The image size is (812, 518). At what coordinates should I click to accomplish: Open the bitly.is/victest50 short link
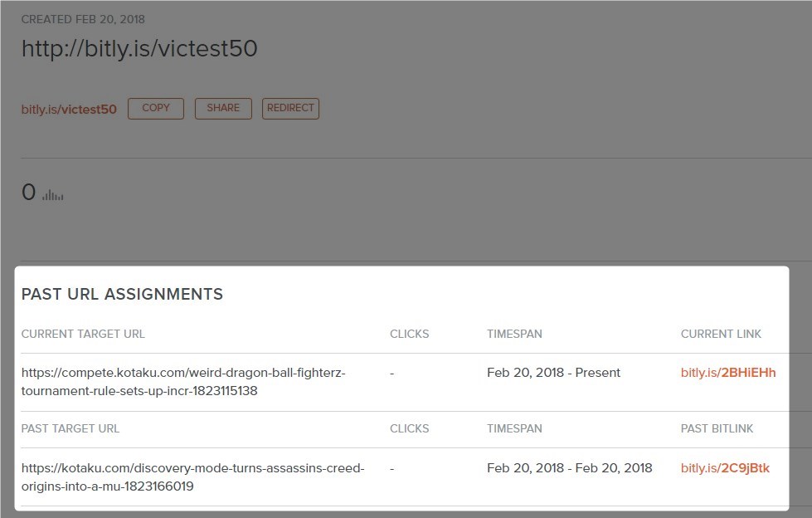coord(69,110)
